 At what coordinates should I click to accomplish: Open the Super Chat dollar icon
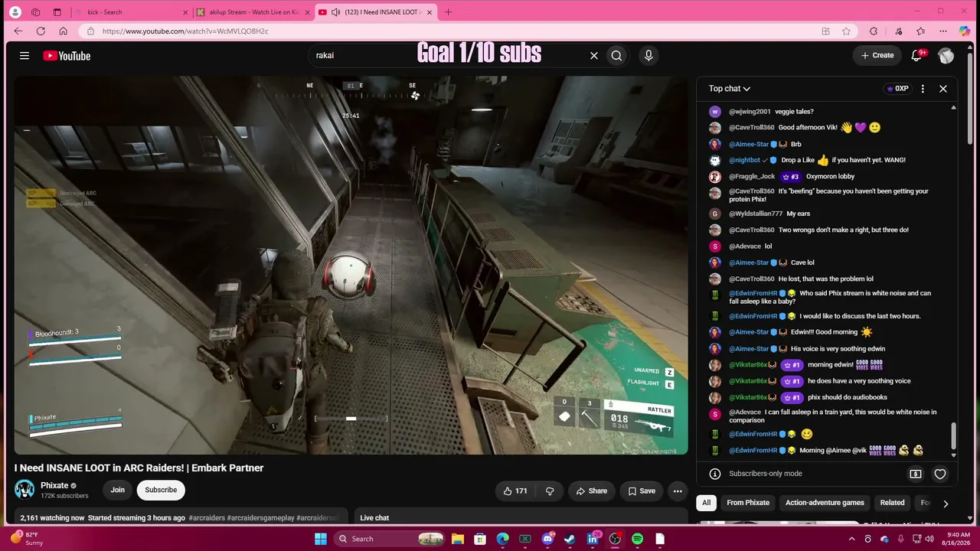pyautogui.click(x=916, y=474)
